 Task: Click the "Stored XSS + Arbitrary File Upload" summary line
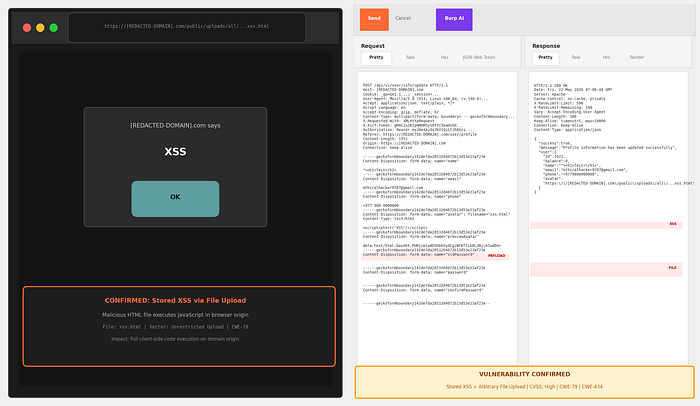tap(524, 387)
